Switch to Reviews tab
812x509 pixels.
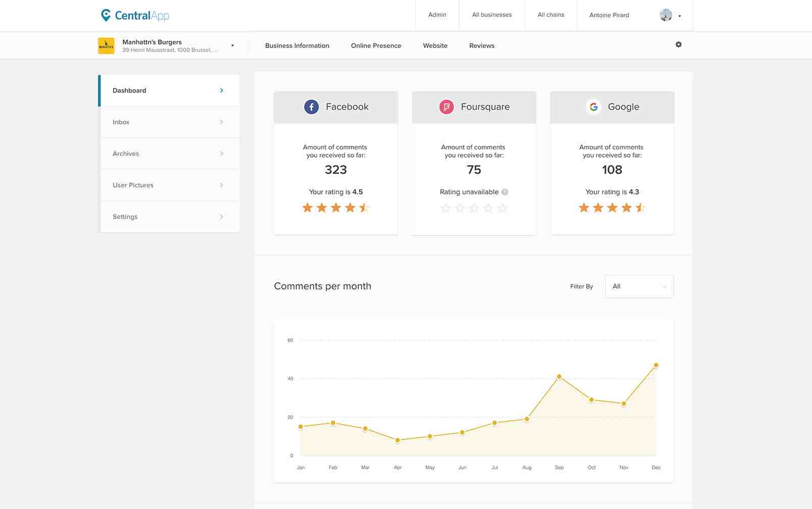[x=482, y=45]
